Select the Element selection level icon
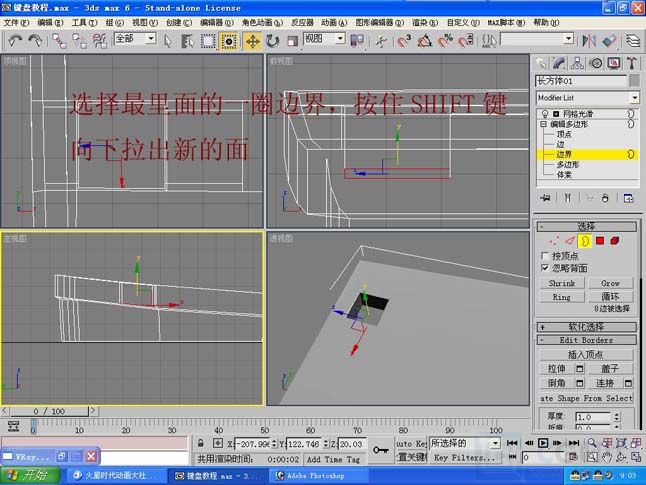 [x=615, y=241]
